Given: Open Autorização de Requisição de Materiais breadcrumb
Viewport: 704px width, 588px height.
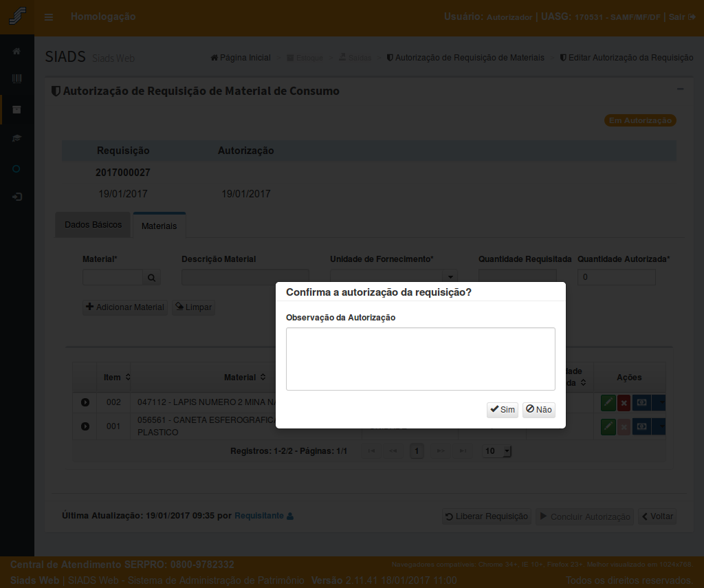Looking at the screenshot, I should click(465, 58).
